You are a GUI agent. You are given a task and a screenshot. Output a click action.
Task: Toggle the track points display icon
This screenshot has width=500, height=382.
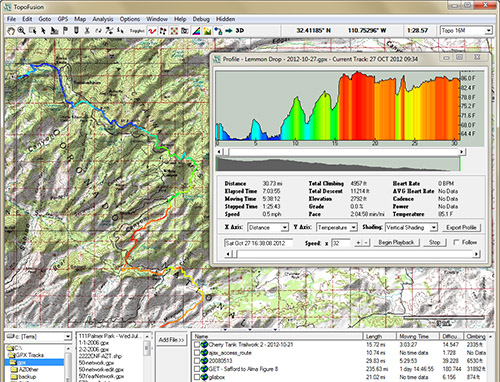(163, 31)
